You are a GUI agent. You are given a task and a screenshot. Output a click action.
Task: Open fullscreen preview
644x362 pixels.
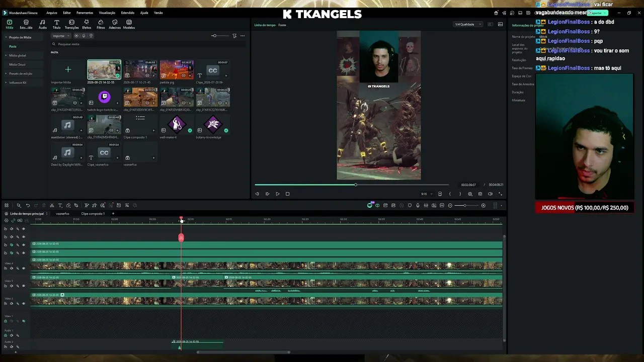click(x=500, y=194)
